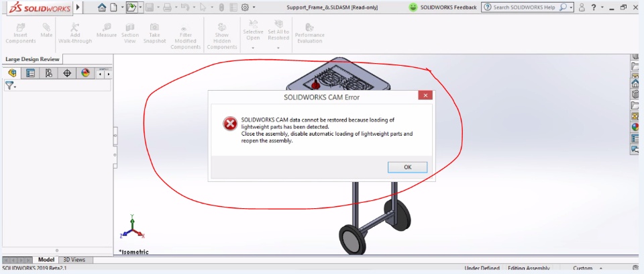Click the right scroll arrow of manager tabs
Viewport: 644px width, 274px height.
pos(109,74)
